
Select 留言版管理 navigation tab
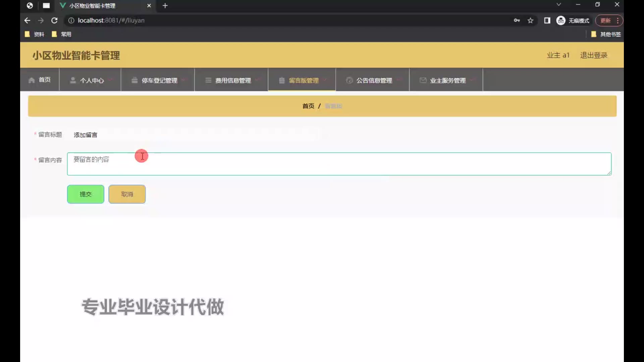point(303,80)
